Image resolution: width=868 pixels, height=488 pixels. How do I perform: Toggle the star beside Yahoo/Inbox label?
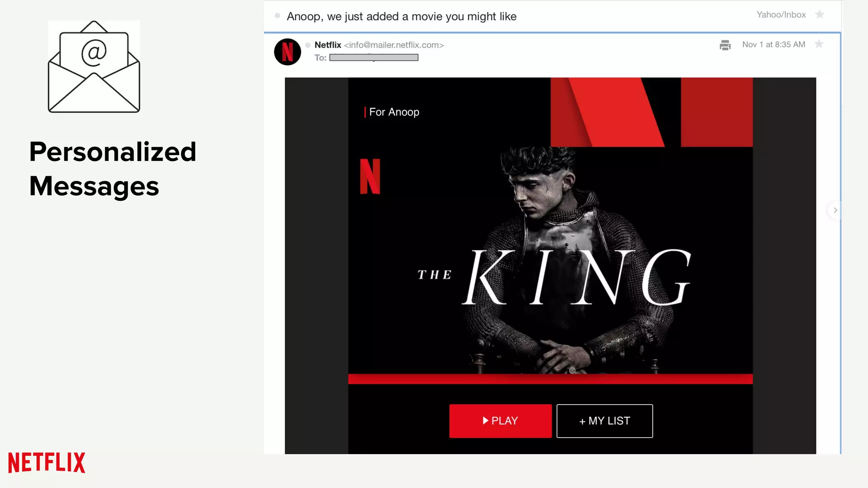pos(820,14)
